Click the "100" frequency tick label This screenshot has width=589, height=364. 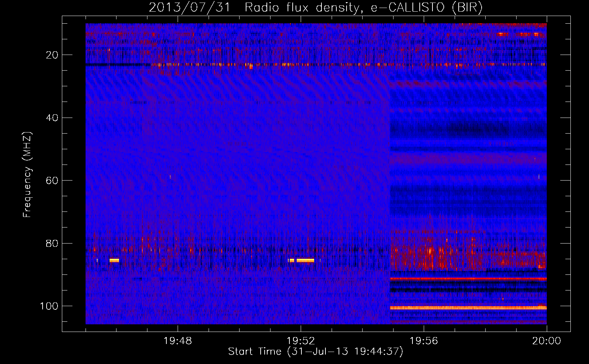click(x=49, y=306)
